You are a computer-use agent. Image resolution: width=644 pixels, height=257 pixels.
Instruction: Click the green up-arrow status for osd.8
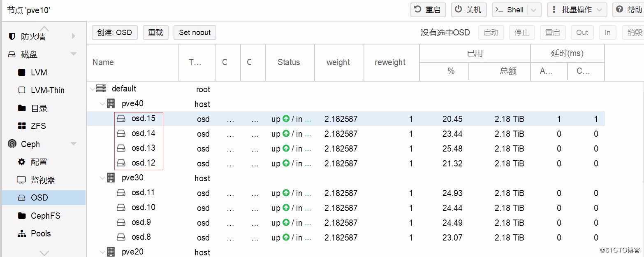click(286, 238)
